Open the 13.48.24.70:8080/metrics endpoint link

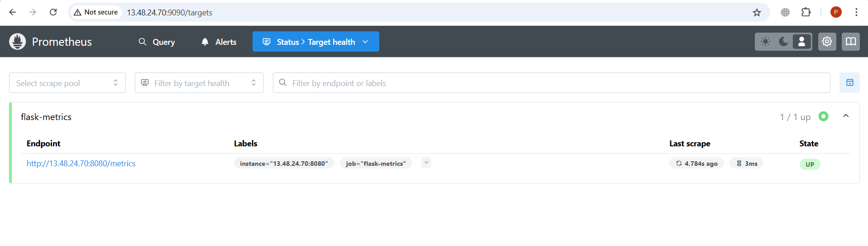coord(81,164)
